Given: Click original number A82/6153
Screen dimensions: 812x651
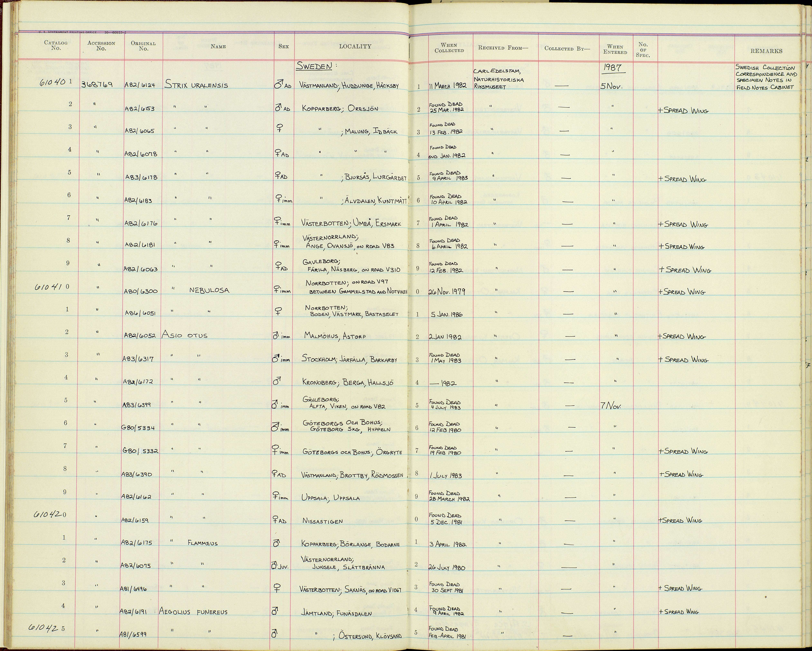Looking at the screenshot, I should 140,109.
